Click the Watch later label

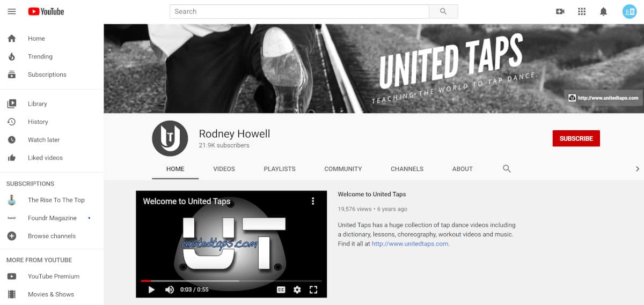pos(44,140)
